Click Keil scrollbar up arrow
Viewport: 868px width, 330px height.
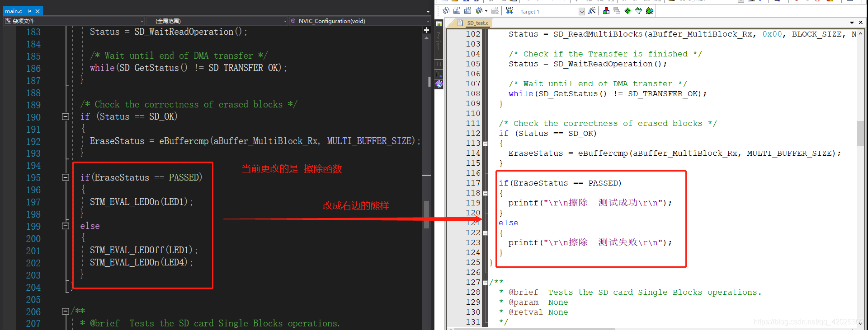[860, 33]
